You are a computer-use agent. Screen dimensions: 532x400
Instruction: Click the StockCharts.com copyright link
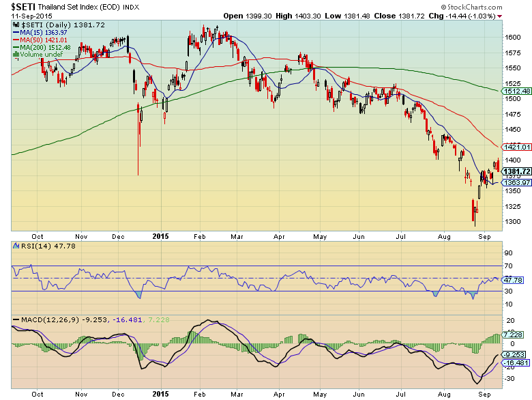(494, 5)
